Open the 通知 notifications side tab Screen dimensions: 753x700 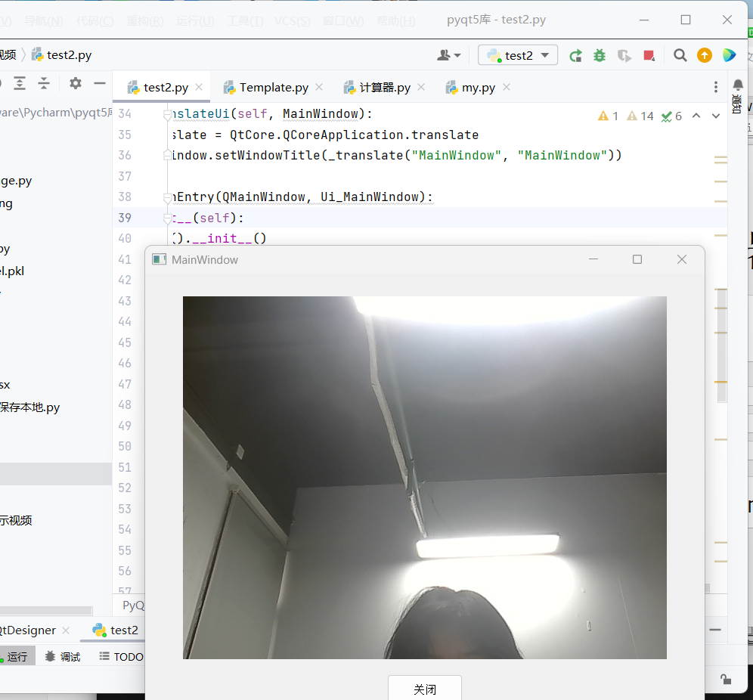(x=736, y=104)
